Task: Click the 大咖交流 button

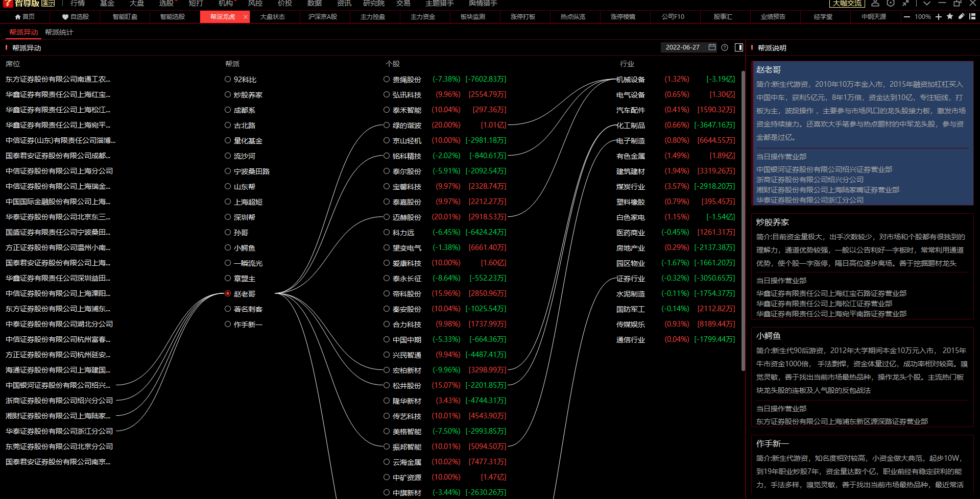Action: (847, 3)
